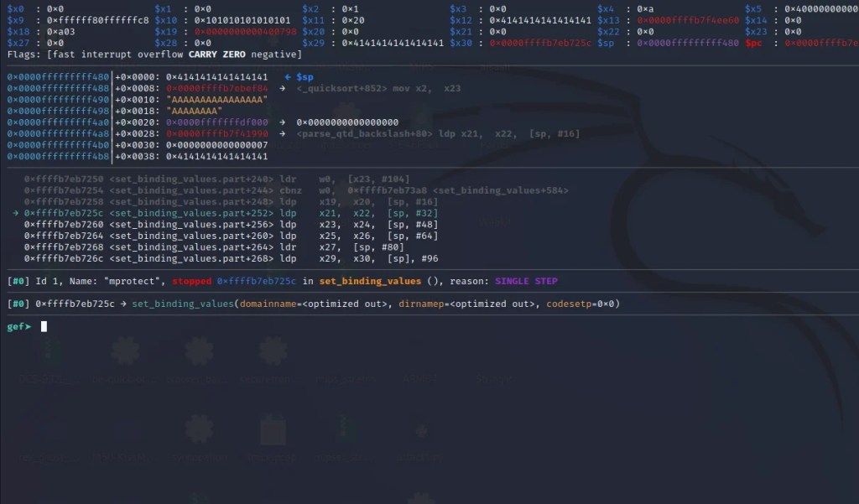The image size is (859, 504).
Task: Select the 'dirnamep' argument in backtrace
Action: coord(421,304)
